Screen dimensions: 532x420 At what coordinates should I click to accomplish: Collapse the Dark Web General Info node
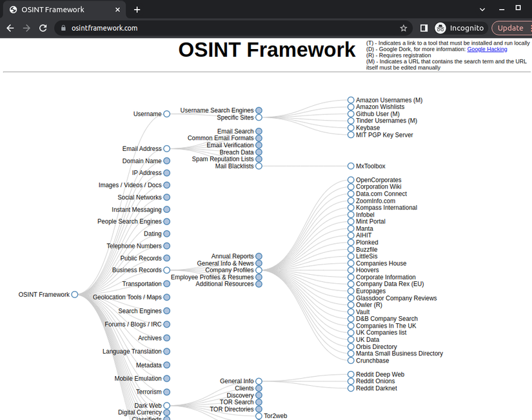pyautogui.click(x=259, y=381)
